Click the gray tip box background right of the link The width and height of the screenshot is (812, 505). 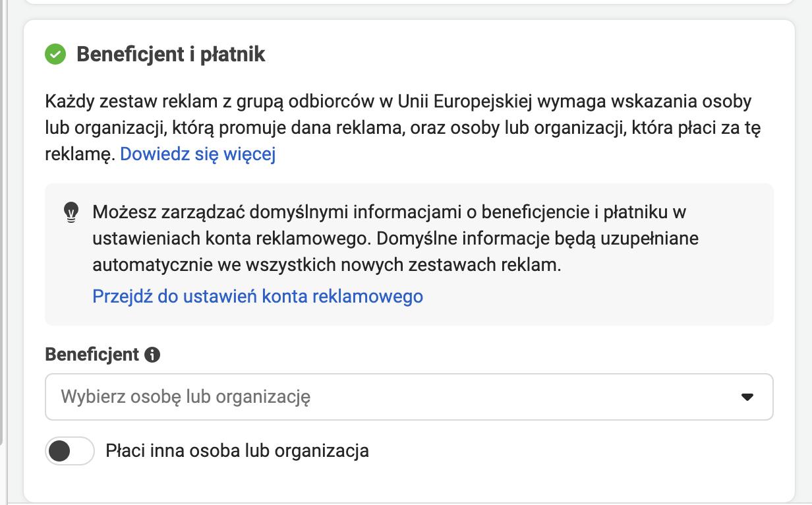click(x=593, y=296)
